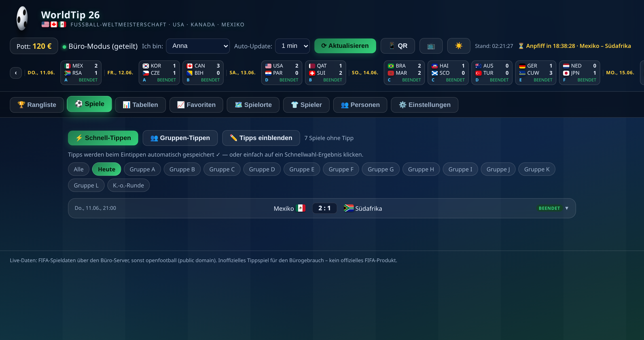Open the CAN vs BIH ticker card
Viewport: 644px width, 340px height.
tap(203, 73)
